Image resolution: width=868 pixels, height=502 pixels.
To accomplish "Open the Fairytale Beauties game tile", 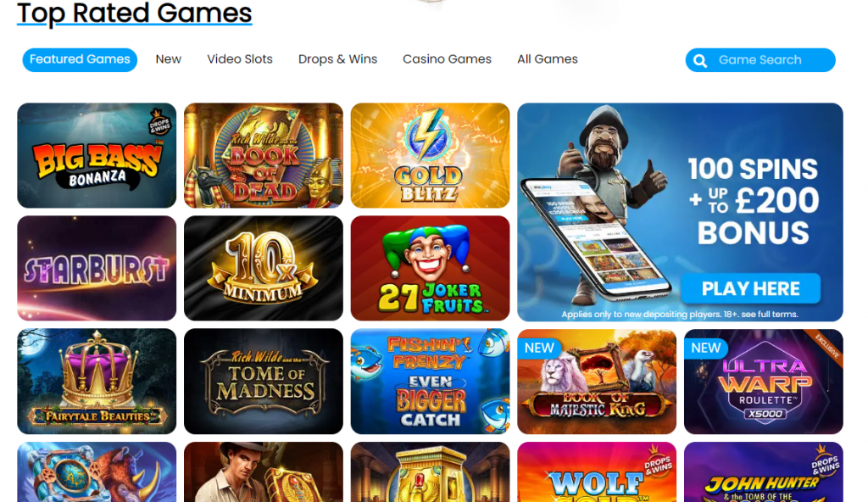I will pyautogui.click(x=97, y=382).
